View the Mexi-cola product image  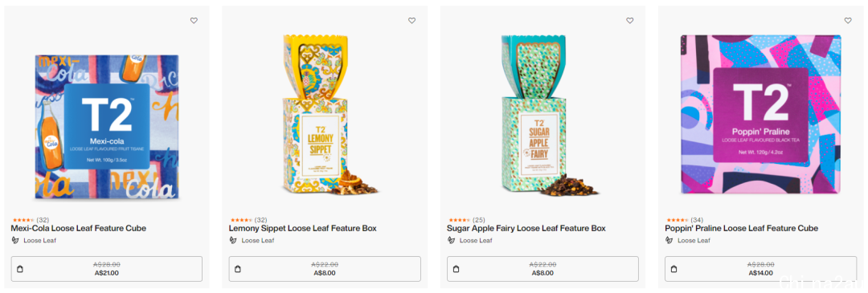pyautogui.click(x=107, y=127)
